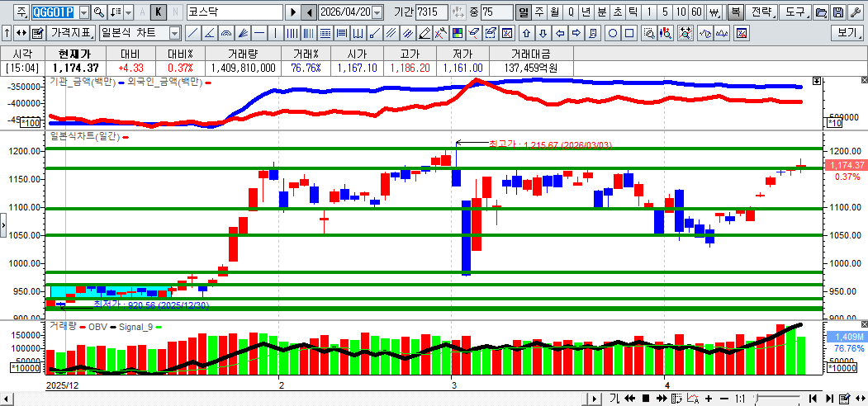
Task: Click the 가격지표 button
Action: (71, 33)
